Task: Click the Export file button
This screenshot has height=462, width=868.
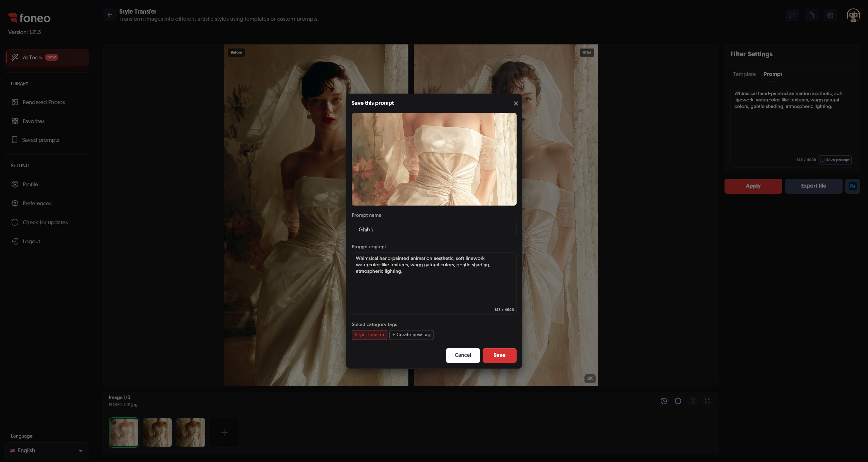Action: 813,186
